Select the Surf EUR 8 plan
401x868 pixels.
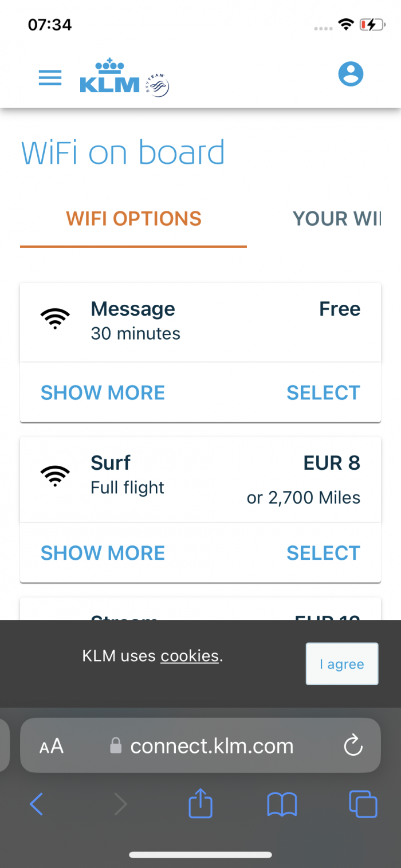click(x=323, y=553)
